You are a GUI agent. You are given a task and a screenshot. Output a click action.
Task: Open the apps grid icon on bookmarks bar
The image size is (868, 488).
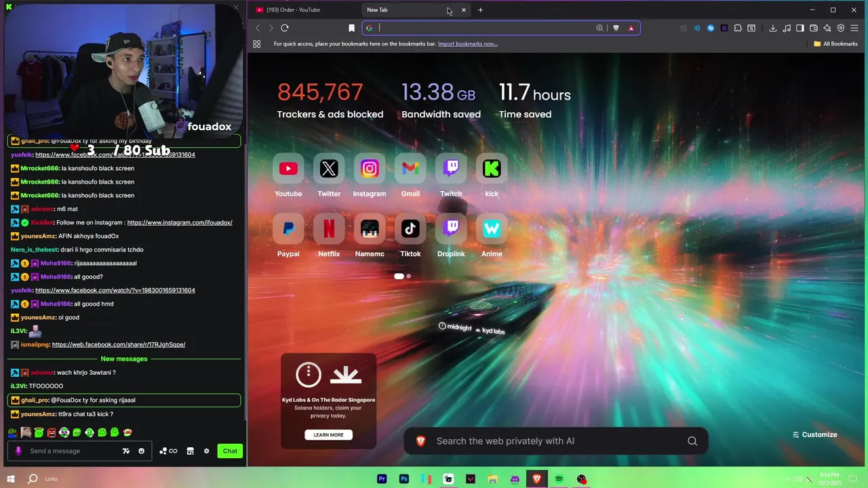click(257, 44)
